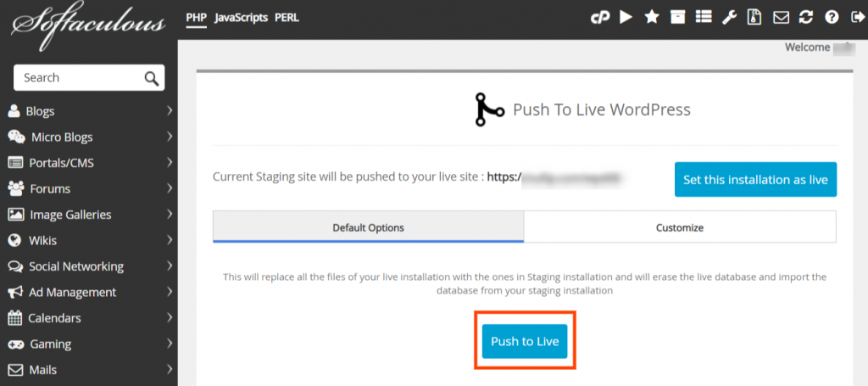
Task: Expand the Forums chevron
Action: 170,188
